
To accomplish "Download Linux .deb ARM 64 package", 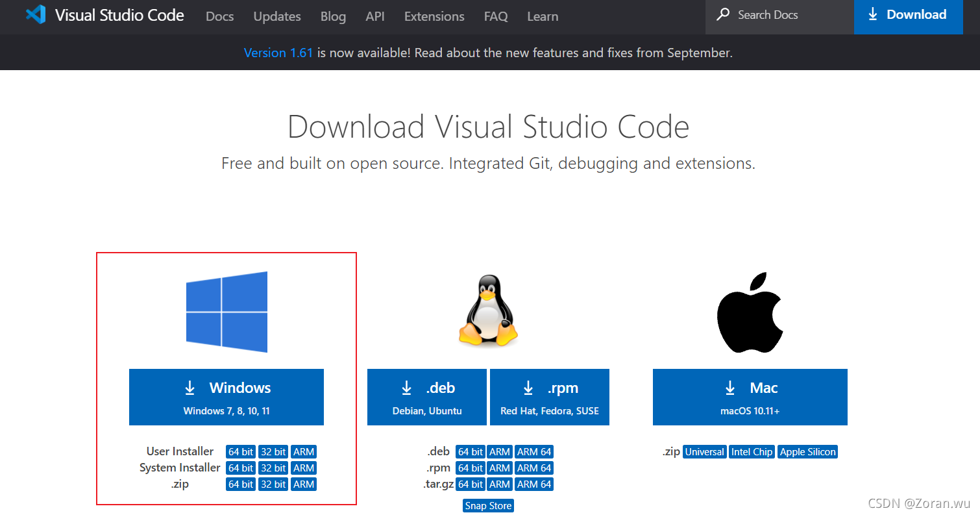I will 534,452.
